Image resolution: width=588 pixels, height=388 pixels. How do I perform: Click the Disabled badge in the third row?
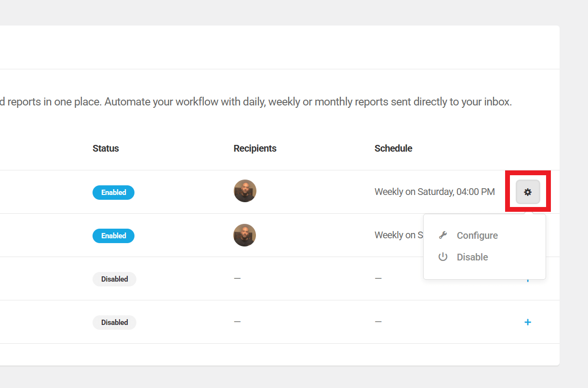pyautogui.click(x=114, y=279)
